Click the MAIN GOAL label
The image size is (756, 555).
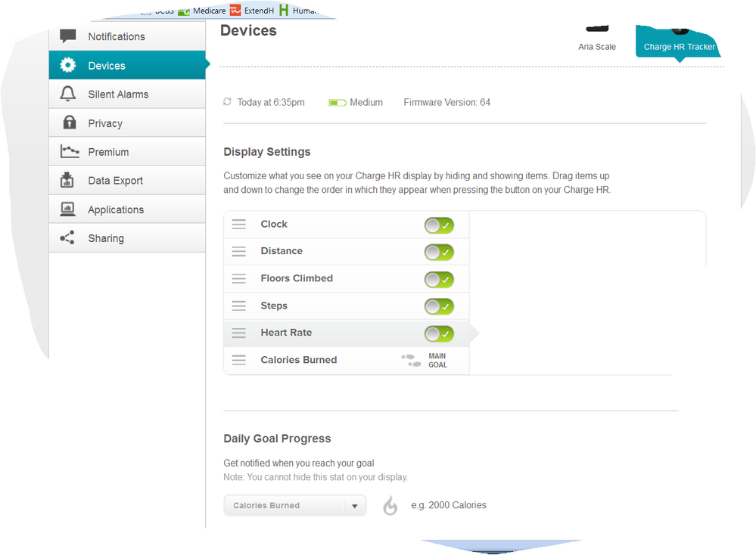click(437, 361)
